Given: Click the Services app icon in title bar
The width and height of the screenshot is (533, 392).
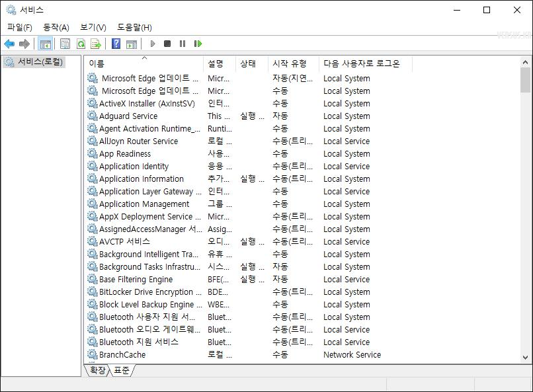Looking at the screenshot, I should [x=11, y=10].
